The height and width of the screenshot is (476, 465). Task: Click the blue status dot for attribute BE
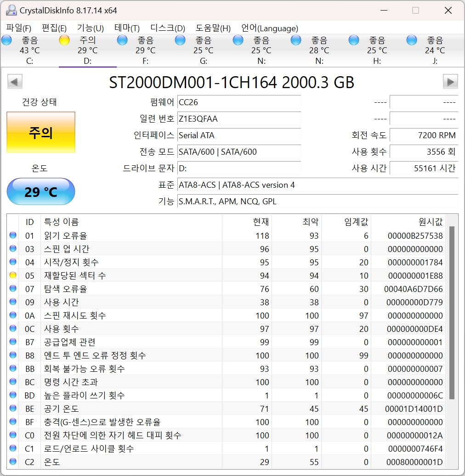click(x=13, y=409)
